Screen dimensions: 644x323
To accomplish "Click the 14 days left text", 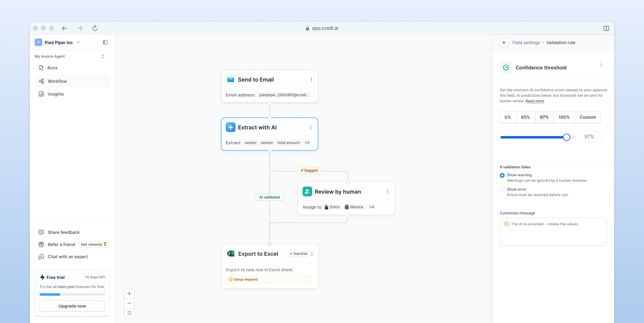I will tap(95, 277).
